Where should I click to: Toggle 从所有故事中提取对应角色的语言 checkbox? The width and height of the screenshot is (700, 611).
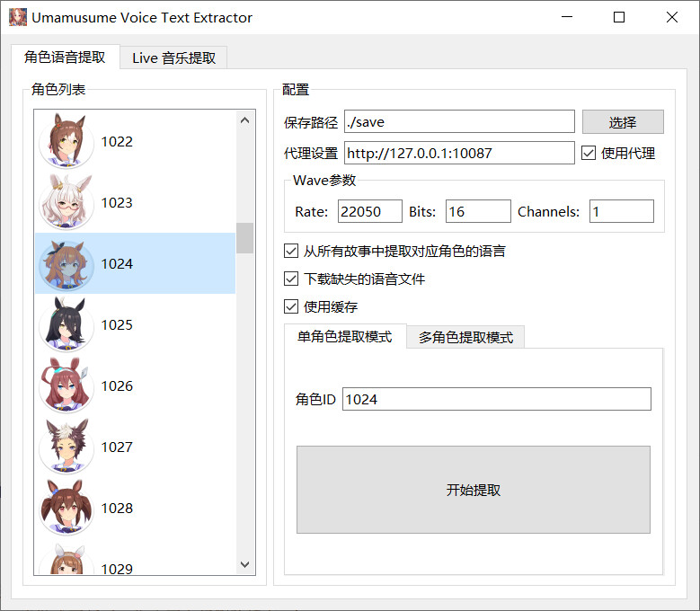point(291,251)
